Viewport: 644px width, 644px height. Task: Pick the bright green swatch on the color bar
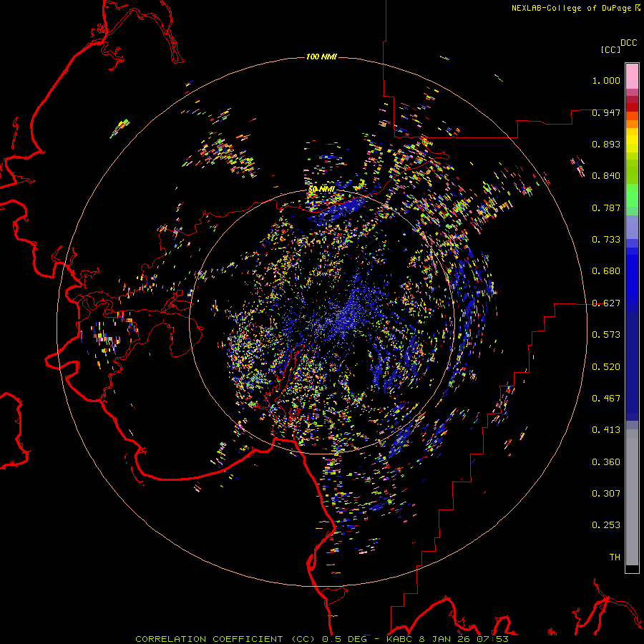tap(632, 195)
